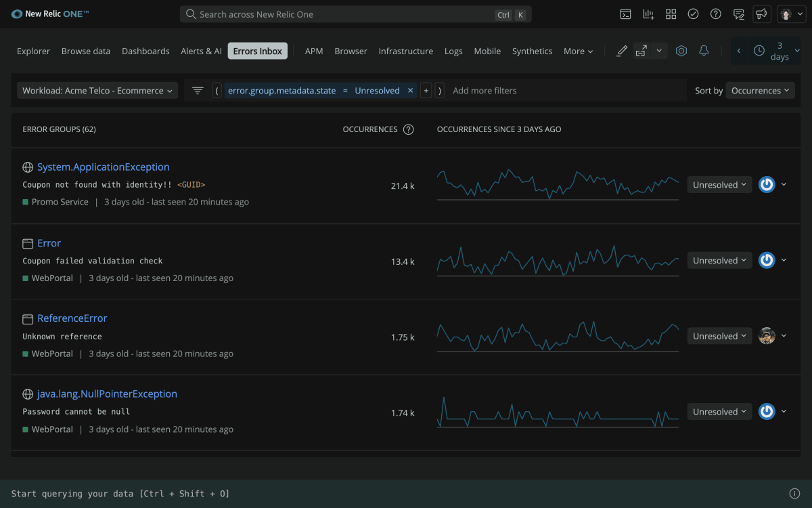The width and height of the screenshot is (812, 508).
Task: Open the 3 days time picker
Action: 777,51
